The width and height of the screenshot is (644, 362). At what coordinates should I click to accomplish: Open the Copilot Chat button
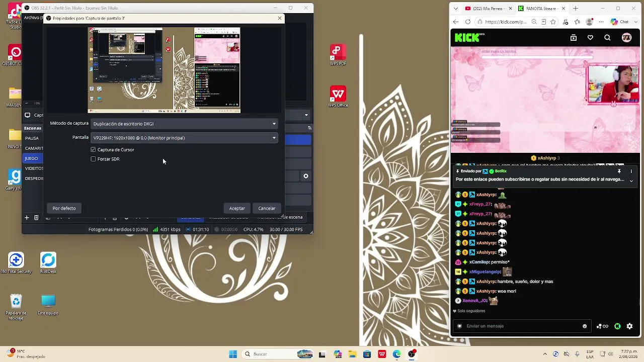620,22
